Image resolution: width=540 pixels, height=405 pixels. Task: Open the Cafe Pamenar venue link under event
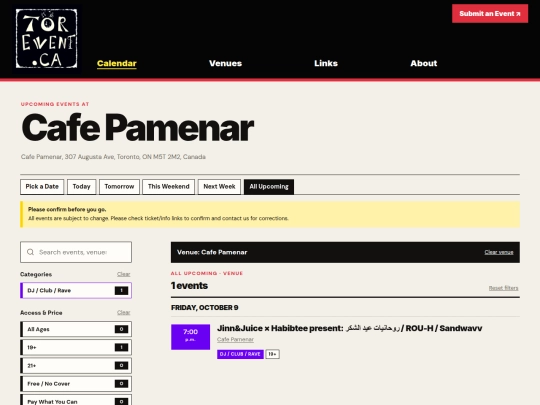235,340
